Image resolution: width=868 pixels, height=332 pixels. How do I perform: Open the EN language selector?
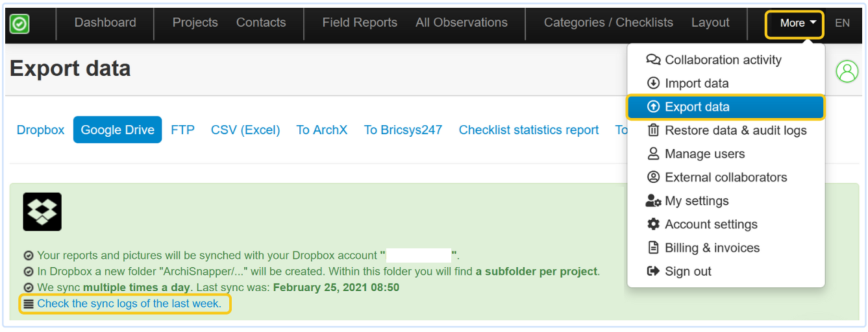coord(842,23)
